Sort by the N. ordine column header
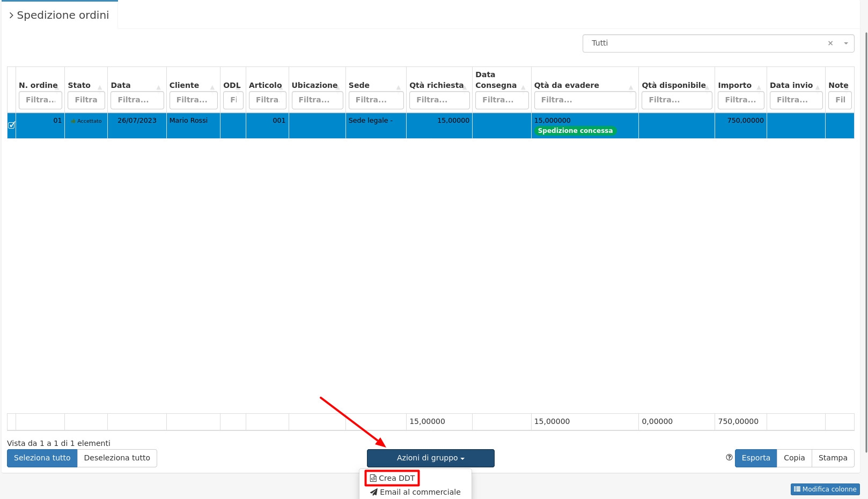Screen dimensions: 868x499 pyautogui.click(x=39, y=85)
